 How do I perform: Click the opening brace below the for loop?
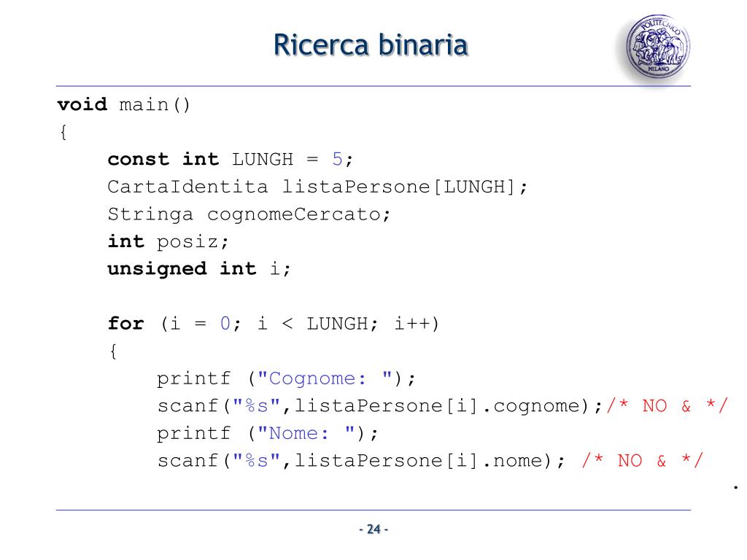tap(113, 351)
